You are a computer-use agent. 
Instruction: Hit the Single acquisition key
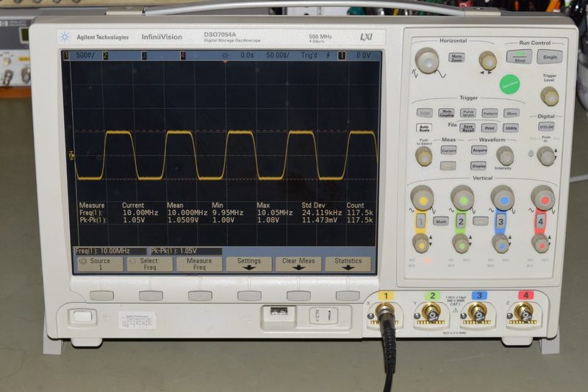click(x=549, y=57)
